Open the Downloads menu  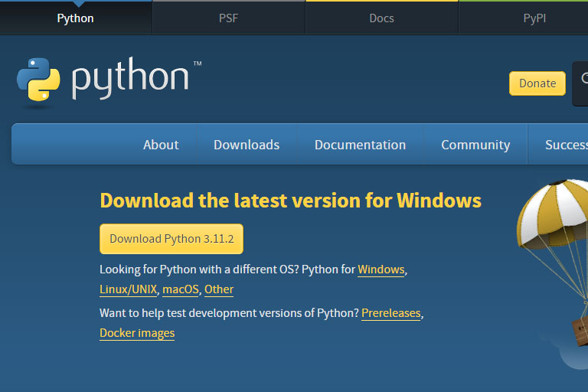coord(247,145)
